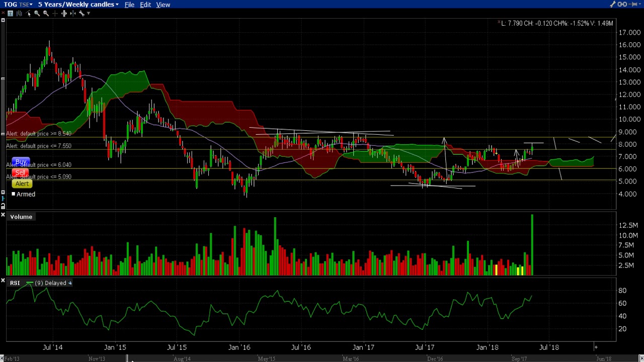
Task: Close the quote info box with X
Action: [499, 23]
